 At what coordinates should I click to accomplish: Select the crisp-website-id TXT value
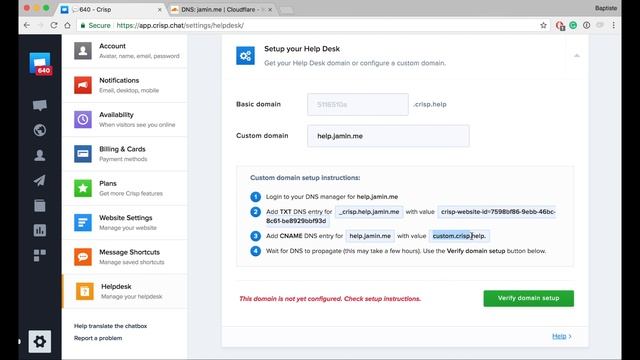pos(411,216)
